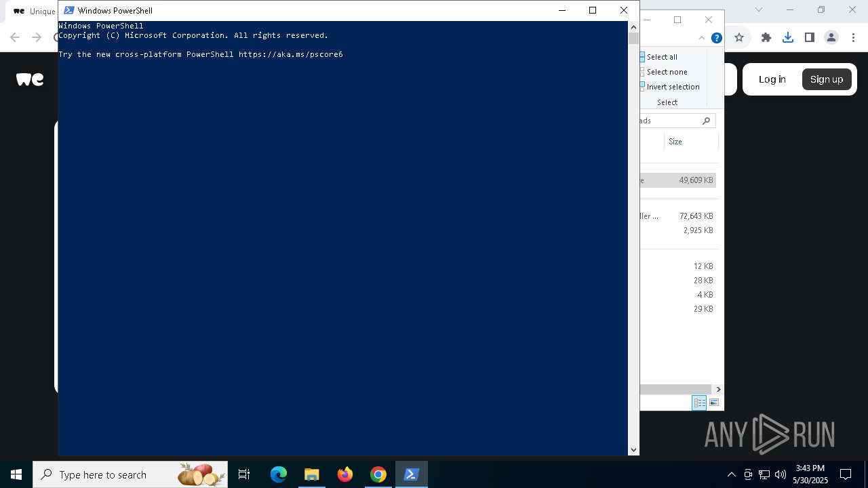The height and width of the screenshot is (488, 868).
Task: Open Chrome's tab search chevron
Action: pos(759,9)
